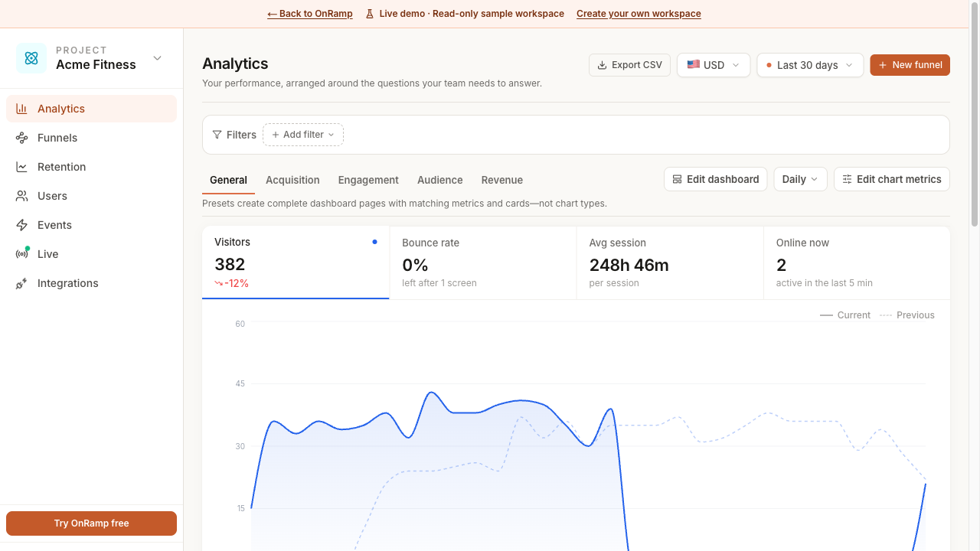Toggle the Current series in chart legend

point(845,315)
